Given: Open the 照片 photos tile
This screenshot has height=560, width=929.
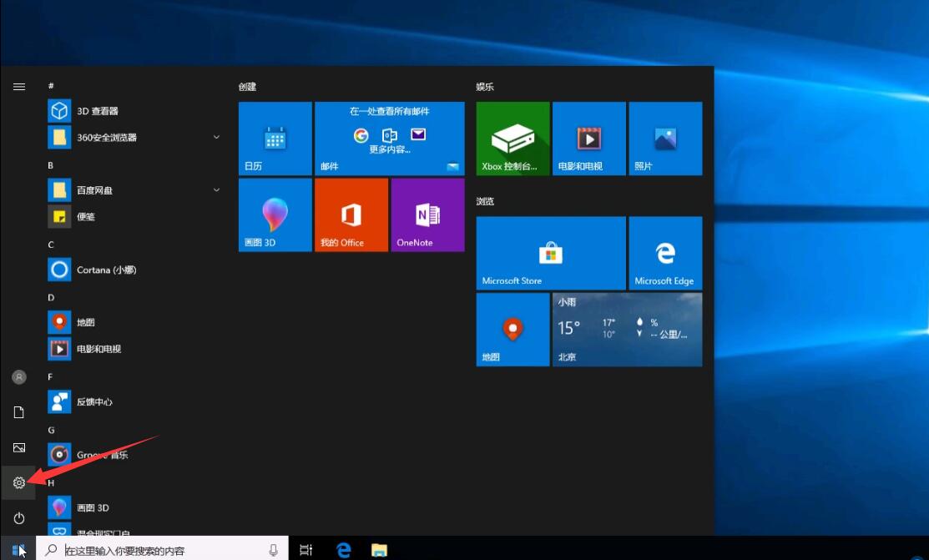Looking at the screenshot, I should 665,138.
